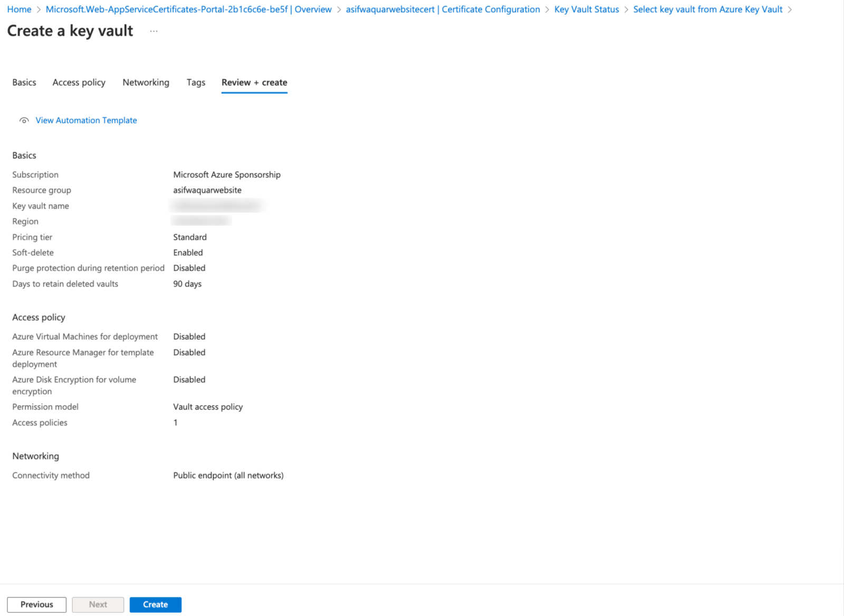This screenshot has width=844, height=616.
Task: Go to Select key vault from Azure Key Vault
Action: 708,9
